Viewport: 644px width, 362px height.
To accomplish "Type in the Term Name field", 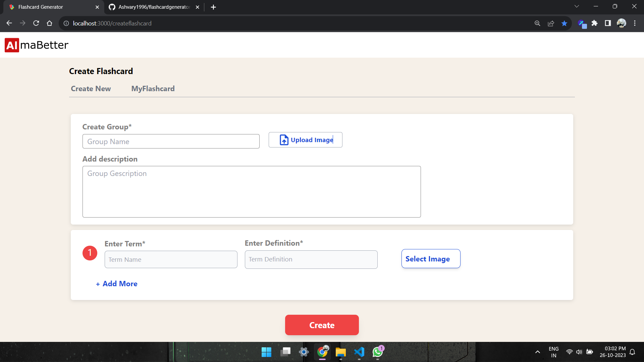I will 171,259.
